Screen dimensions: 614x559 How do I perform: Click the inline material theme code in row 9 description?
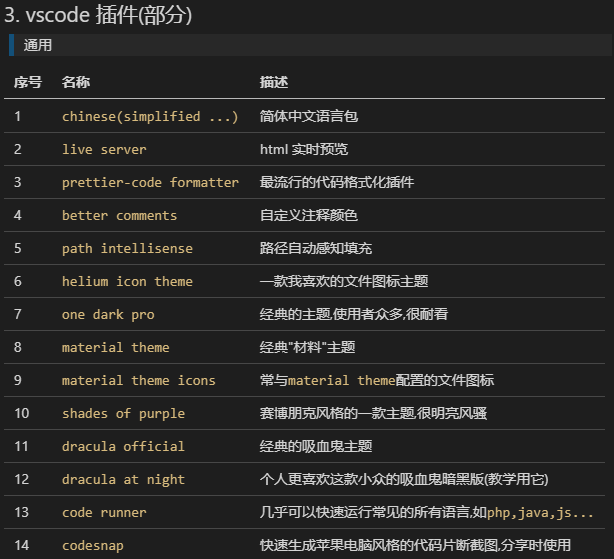(341, 380)
